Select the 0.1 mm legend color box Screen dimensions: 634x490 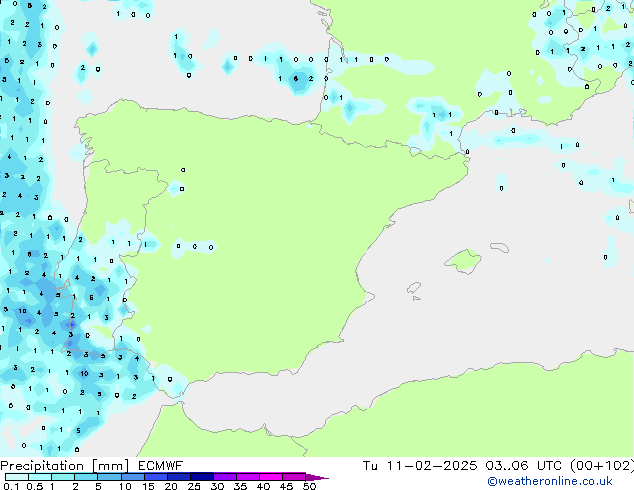click(x=17, y=477)
